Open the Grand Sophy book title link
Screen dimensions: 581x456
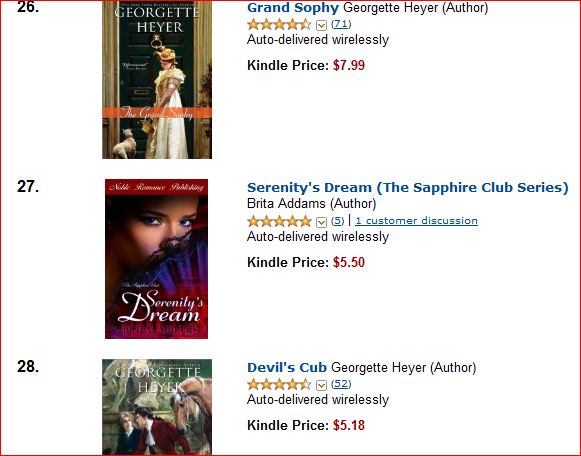[x=293, y=7]
